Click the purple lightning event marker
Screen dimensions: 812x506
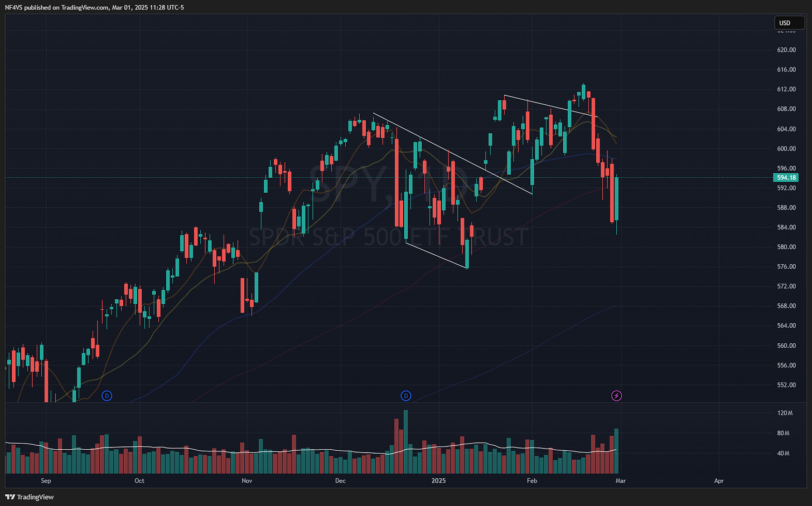click(x=616, y=396)
